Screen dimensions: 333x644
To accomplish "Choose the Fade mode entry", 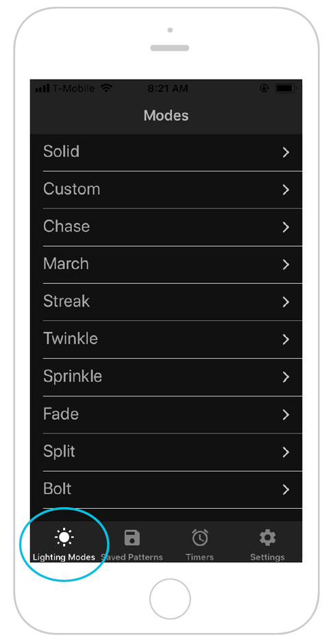I will click(x=166, y=414).
